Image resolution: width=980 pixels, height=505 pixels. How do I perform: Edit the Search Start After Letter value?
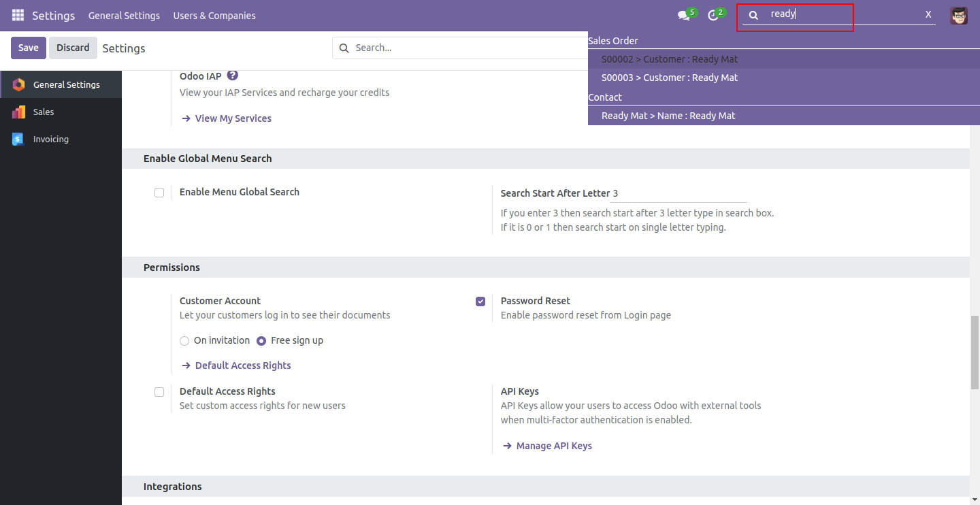coord(678,193)
